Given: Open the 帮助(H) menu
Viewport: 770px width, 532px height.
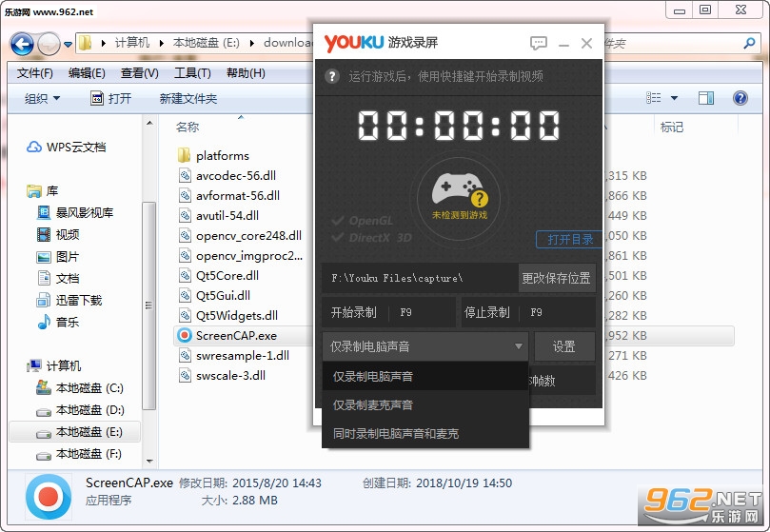Looking at the screenshot, I should [x=246, y=73].
